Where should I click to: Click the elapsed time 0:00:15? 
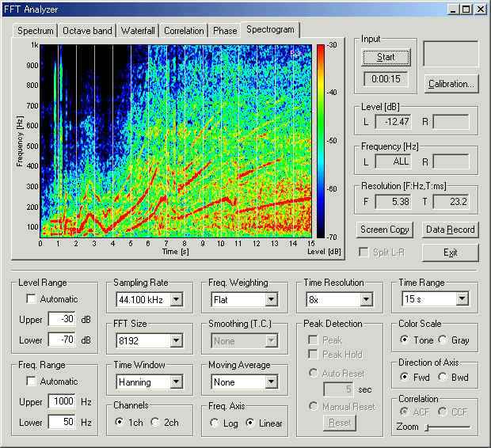coord(386,79)
